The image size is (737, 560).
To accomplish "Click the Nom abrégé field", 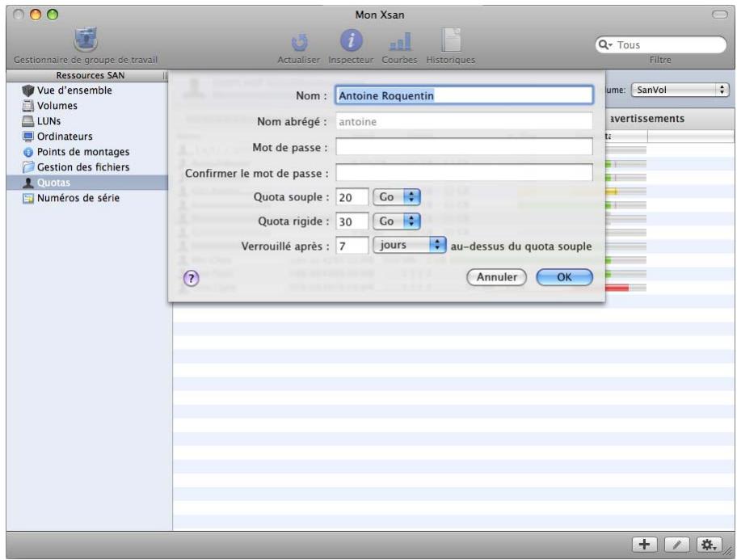I will pyautogui.click(x=464, y=122).
